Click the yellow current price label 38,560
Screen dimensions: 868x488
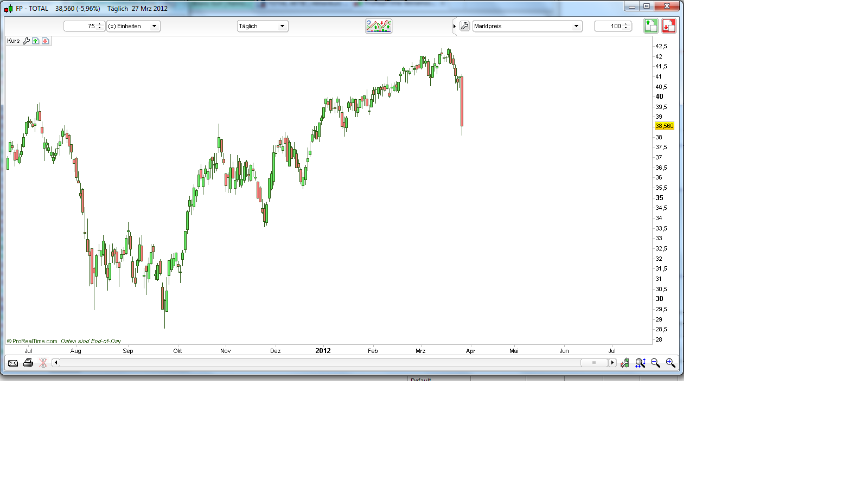664,126
